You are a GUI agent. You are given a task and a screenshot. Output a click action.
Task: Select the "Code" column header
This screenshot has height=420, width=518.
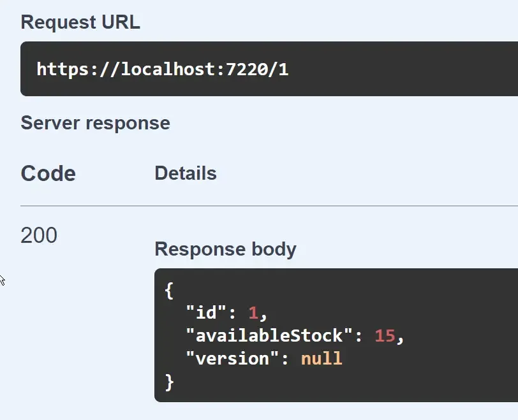click(47, 173)
